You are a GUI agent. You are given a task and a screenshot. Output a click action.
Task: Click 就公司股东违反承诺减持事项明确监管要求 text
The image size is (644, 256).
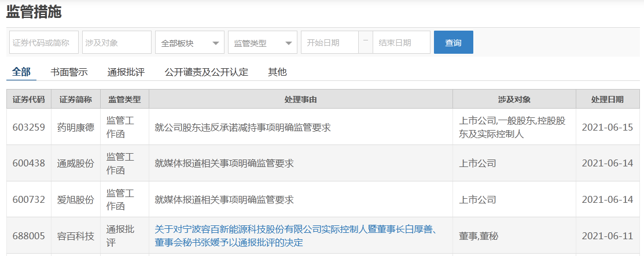243,127
